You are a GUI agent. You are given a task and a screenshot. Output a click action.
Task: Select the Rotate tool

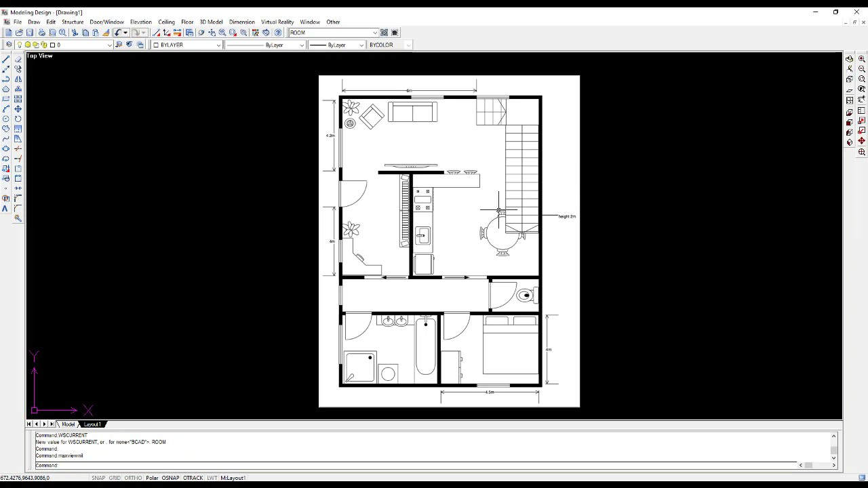(x=18, y=119)
